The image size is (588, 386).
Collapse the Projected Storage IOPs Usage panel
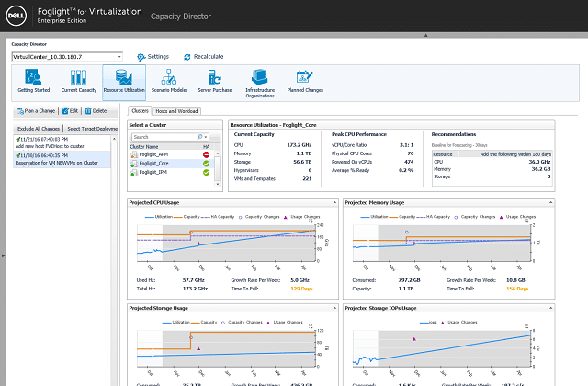pos(550,308)
